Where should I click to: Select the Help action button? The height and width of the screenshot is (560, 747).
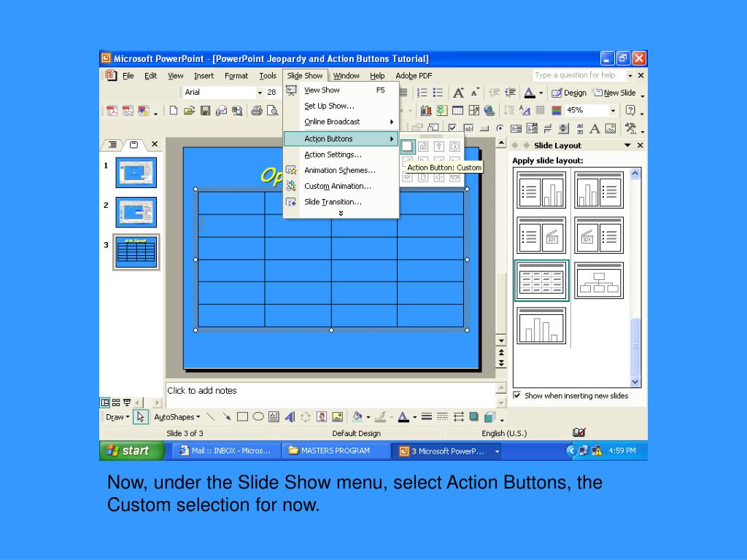438,146
